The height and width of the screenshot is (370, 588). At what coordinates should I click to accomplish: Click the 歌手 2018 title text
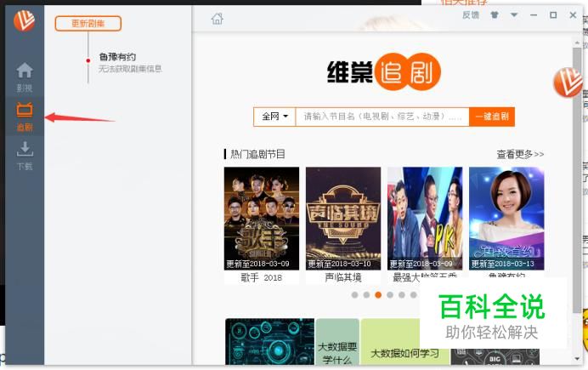[262, 277]
